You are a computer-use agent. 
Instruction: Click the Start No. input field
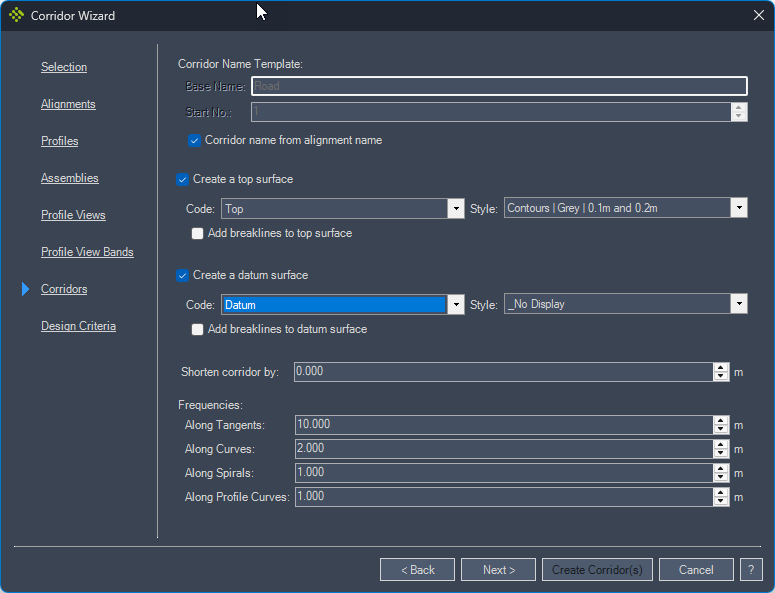click(491, 112)
